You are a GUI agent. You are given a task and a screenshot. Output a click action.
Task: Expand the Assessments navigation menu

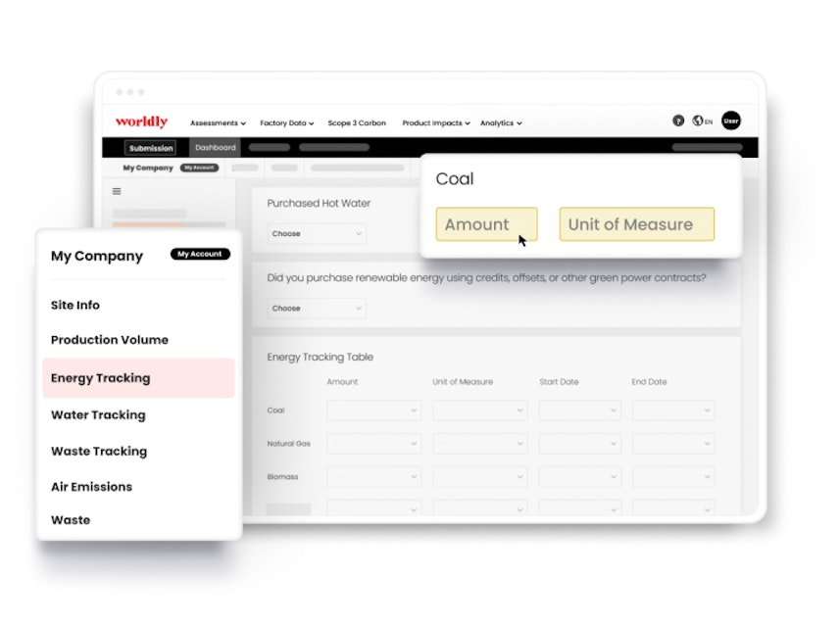pyautogui.click(x=218, y=122)
